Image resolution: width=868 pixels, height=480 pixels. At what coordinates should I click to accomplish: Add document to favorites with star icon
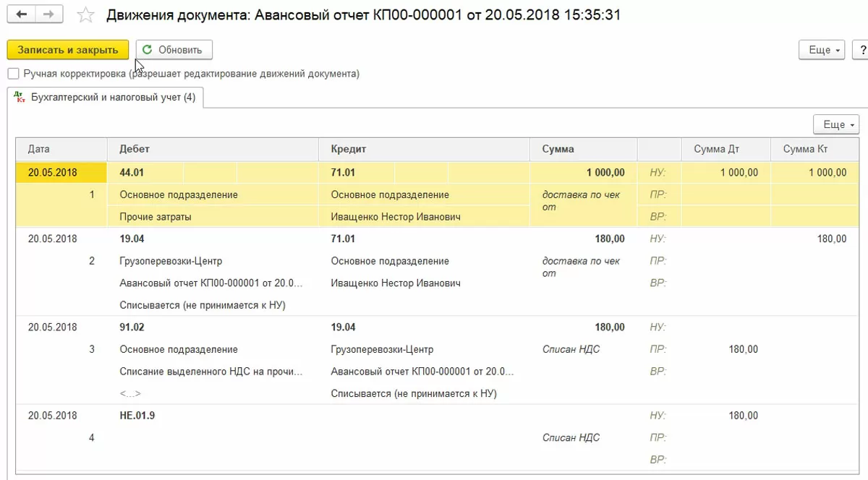(85, 15)
